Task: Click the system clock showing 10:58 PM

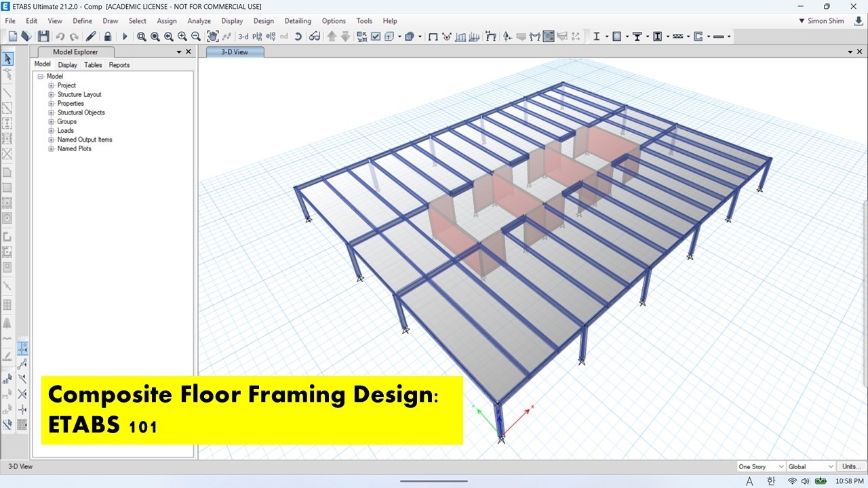Action: [849, 481]
